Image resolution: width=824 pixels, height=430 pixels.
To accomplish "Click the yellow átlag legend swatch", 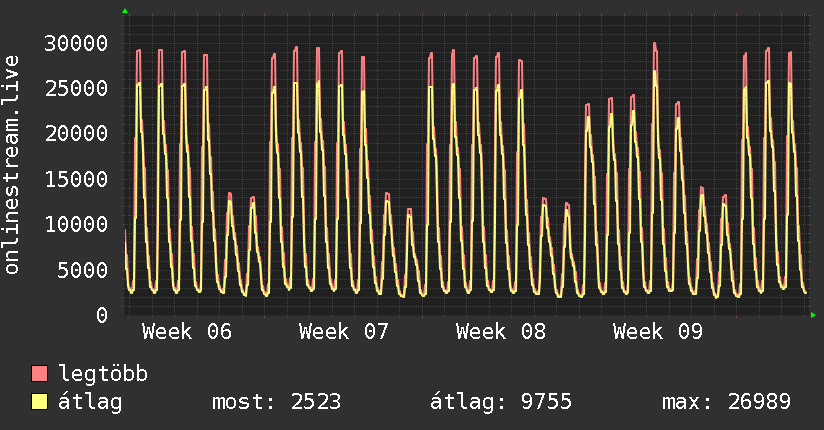I will [39, 402].
